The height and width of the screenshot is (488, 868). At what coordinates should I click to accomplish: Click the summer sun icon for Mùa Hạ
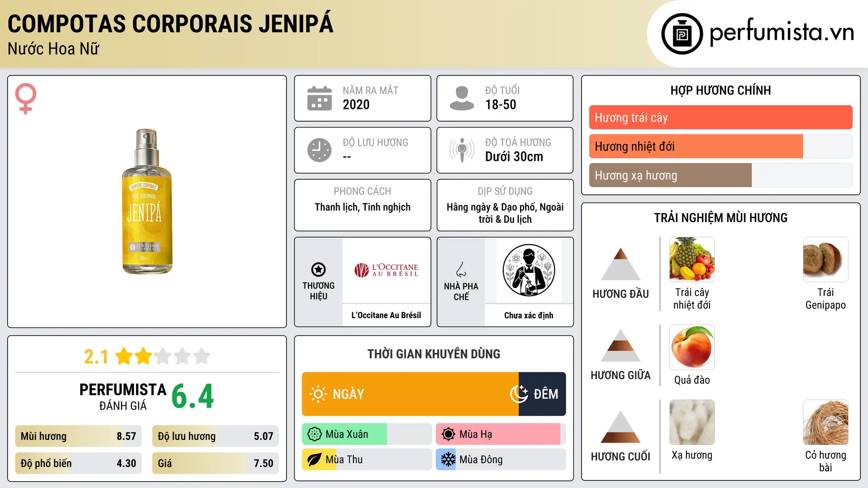pos(448,434)
